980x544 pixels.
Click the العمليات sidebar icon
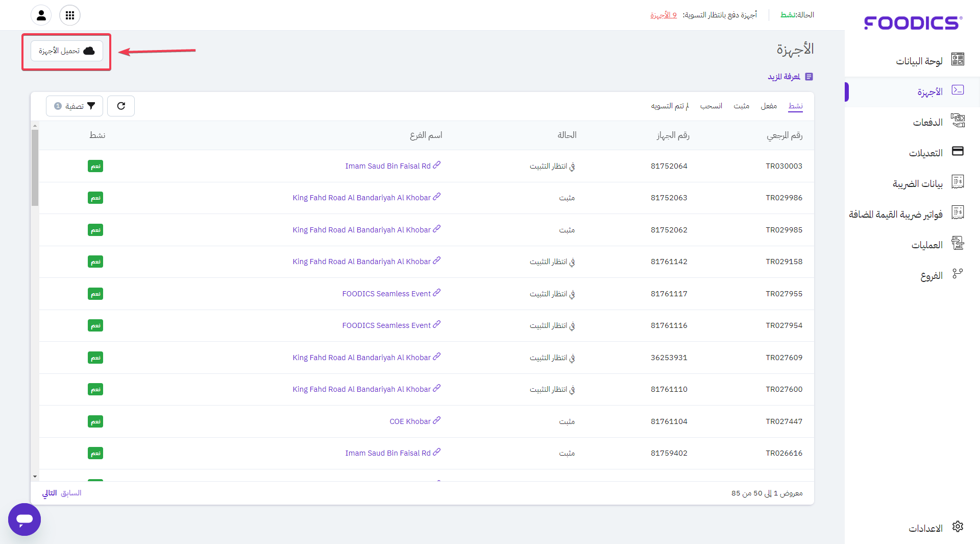coord(958,244)
